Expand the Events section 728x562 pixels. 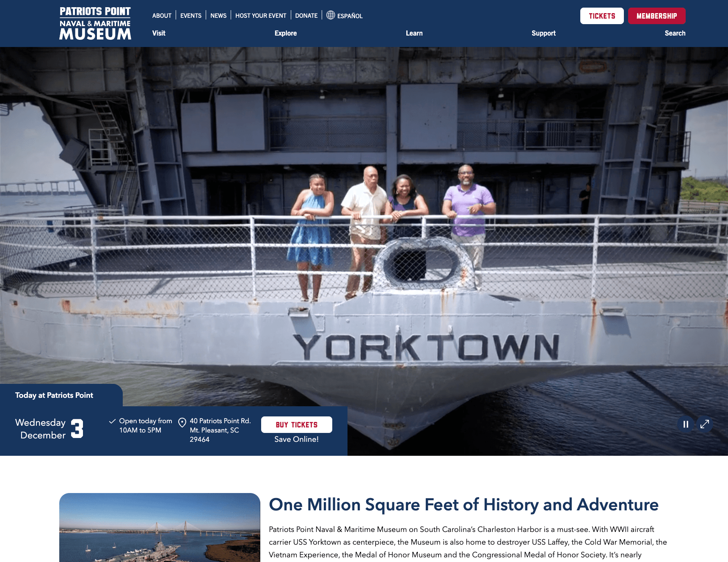pos(190,16)
